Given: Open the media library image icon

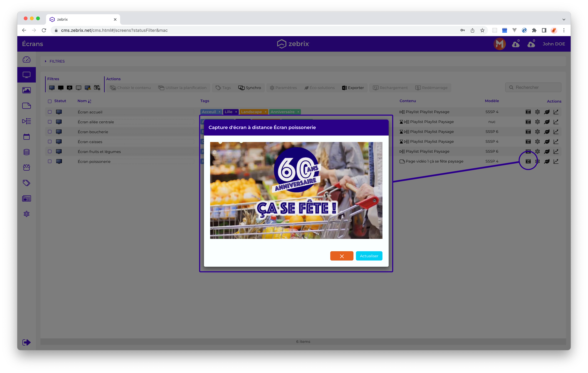Looking at the screenshot, I should pyautogui.click(x=26, y=90).
